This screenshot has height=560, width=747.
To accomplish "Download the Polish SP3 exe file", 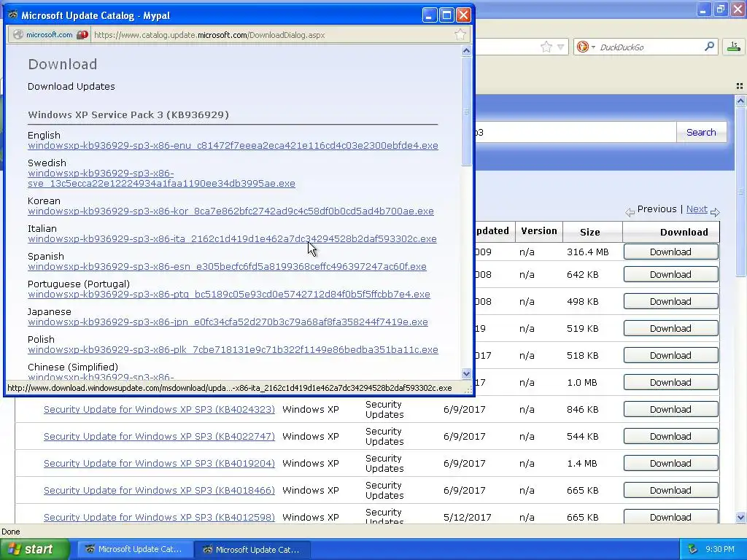I will click(233, 349).
